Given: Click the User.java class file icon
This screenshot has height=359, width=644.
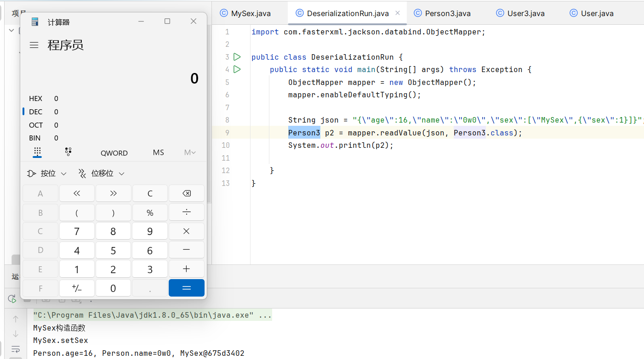Looking at the screenshot, I should [x=574, y=13].
